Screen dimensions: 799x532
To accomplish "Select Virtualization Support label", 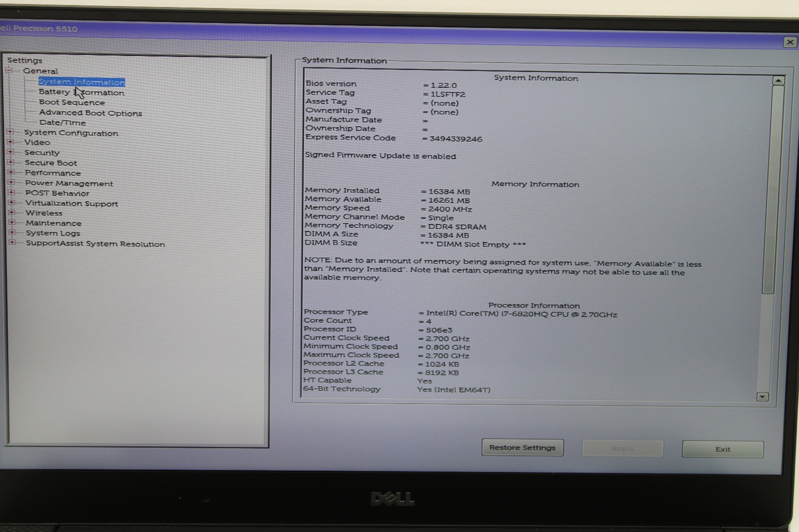I will (72, 203).
